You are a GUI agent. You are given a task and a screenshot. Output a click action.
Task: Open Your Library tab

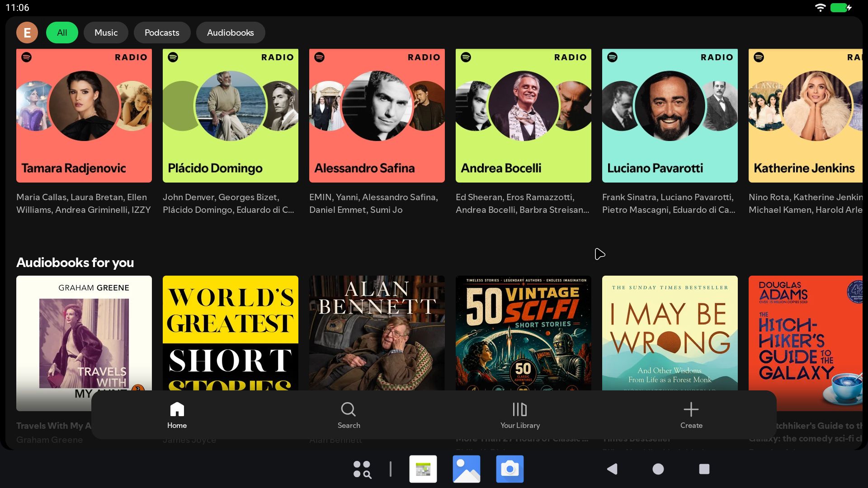tap(520, 415)
